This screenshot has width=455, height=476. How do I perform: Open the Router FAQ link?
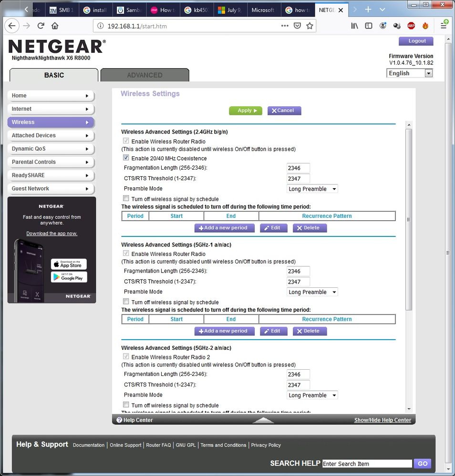(x=158, y=445)
